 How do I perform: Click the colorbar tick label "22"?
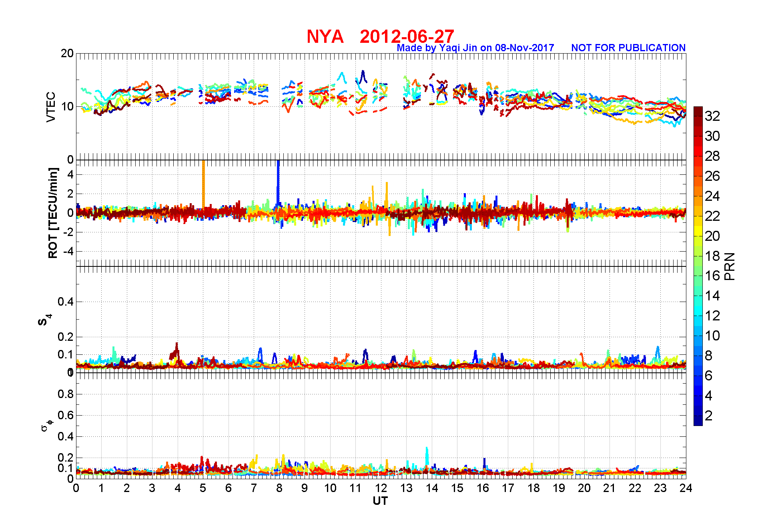(712, 216)
